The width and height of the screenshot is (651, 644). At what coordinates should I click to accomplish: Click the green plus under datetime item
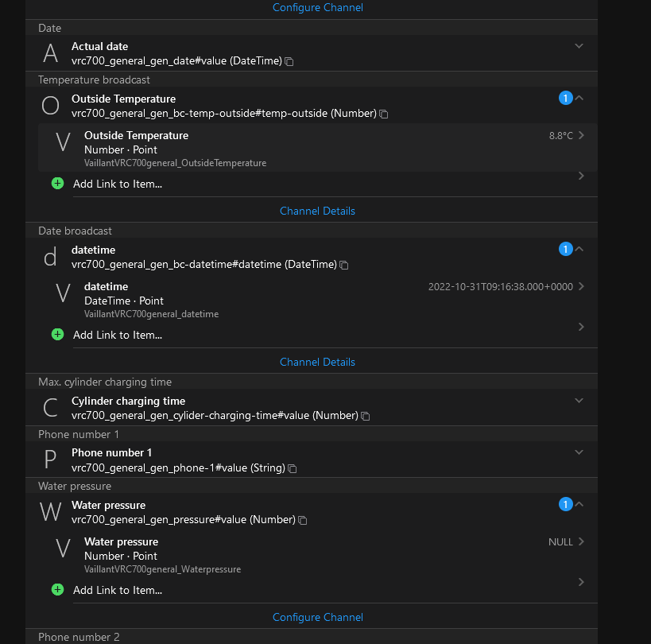(57, 334)
